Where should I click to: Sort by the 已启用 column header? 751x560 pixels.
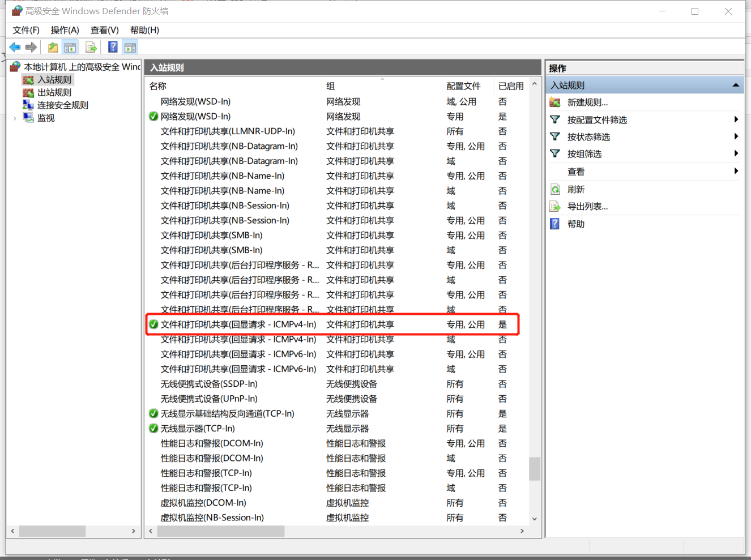[x=511, y=86]
